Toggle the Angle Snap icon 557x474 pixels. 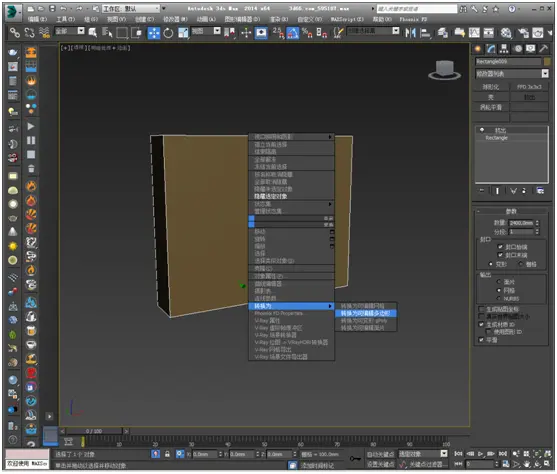click(x=292, y=33)
